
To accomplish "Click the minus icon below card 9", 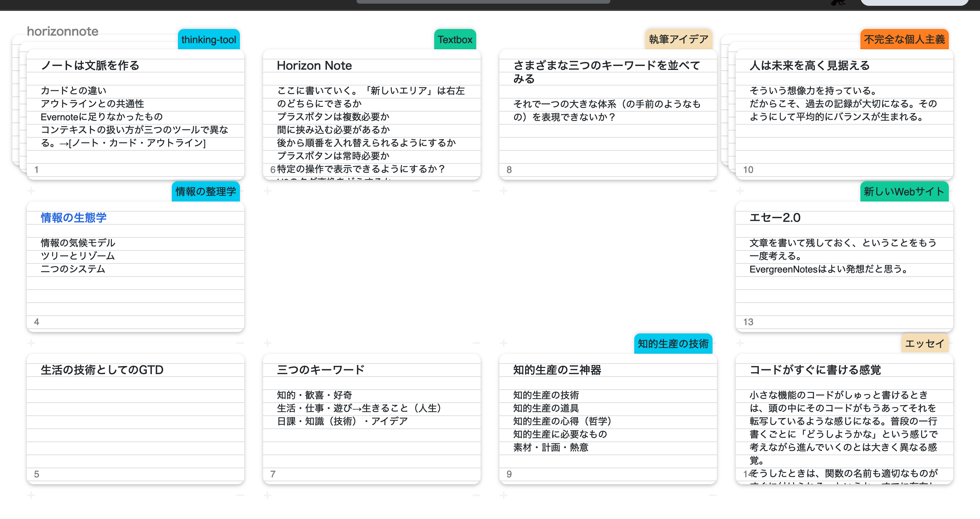I will [713, 495].
